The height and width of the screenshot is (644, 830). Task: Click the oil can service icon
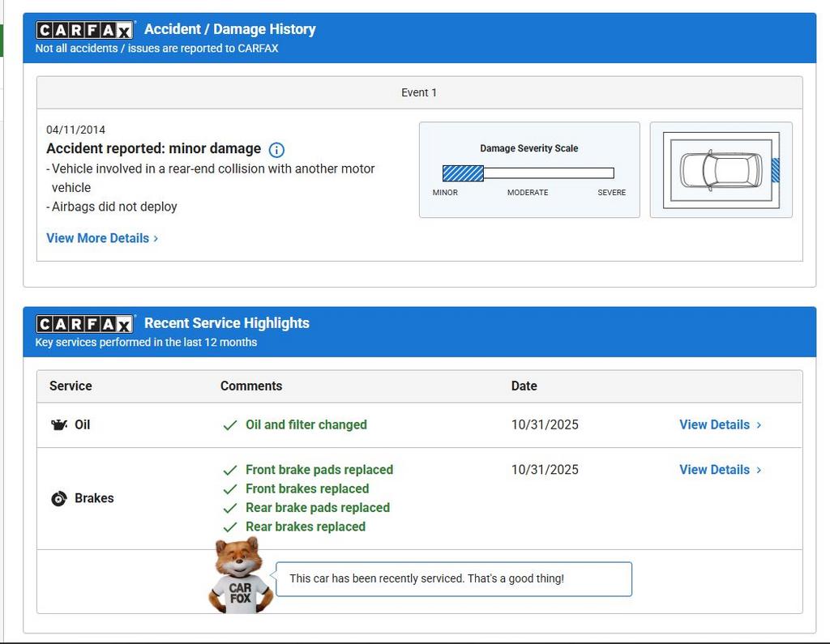point(59,424)
